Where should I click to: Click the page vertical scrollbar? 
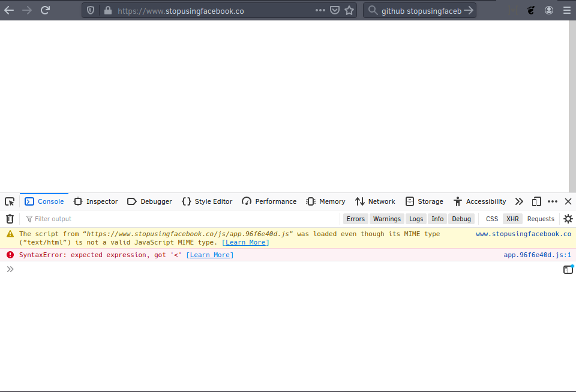pos(572,107)
